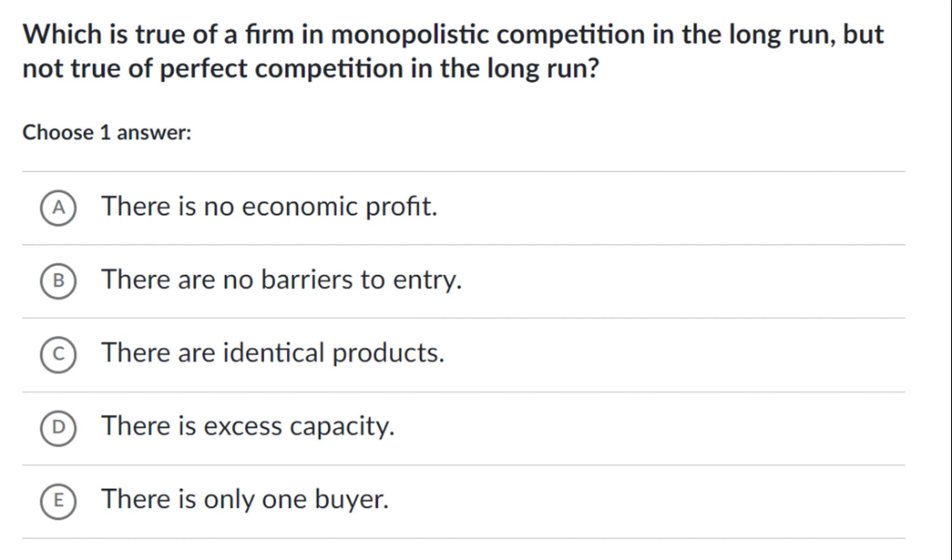The image size is (952, 560).
Task: Click answer text 'There is no economic profit.'
Action: pyautogui.click(x=269, y=206)
